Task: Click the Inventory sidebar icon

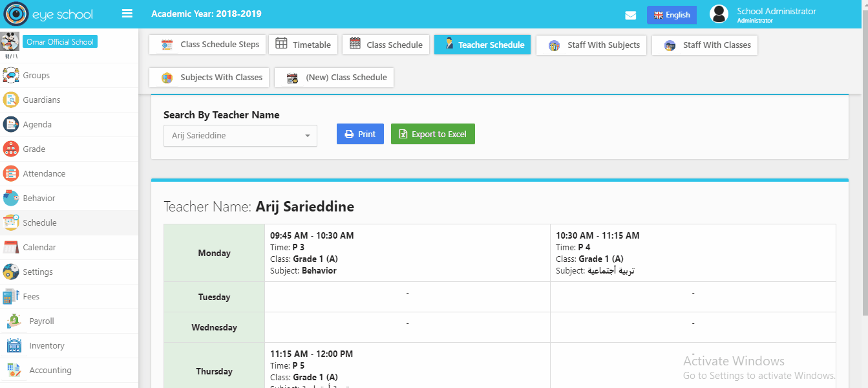Action: pyautogui.click(x=14, y=346)
